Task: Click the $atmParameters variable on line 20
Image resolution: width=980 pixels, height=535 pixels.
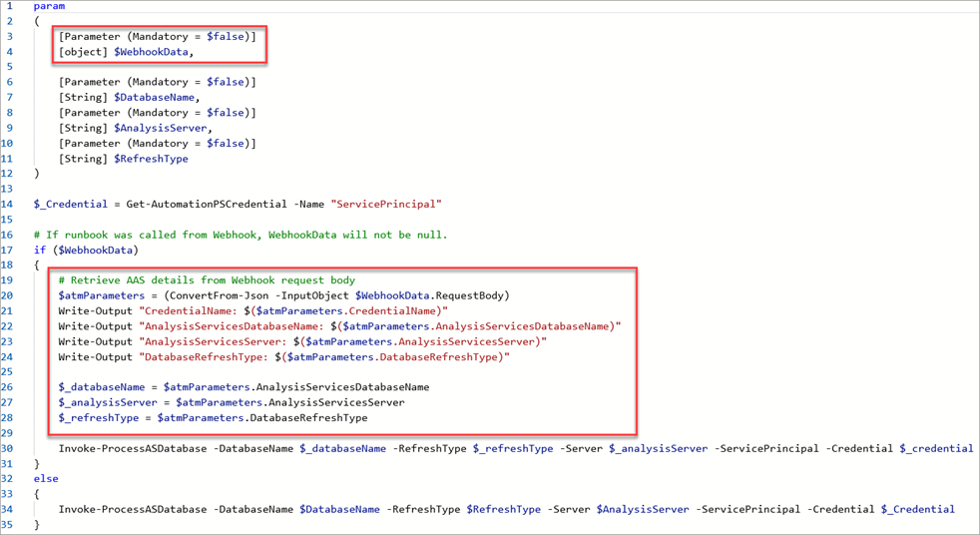Action: pos(102,295)
